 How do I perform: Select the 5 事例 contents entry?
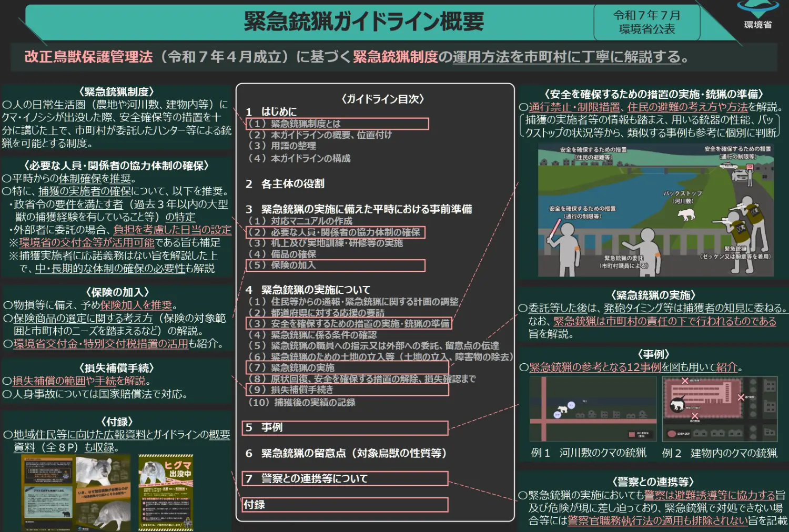345,428
